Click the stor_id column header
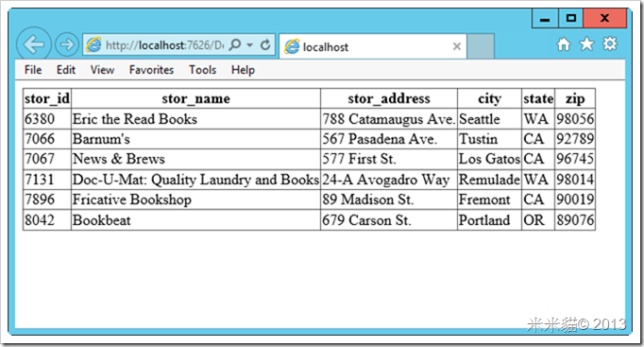Viewport: 644px width, 347px height. click(47, 98)
